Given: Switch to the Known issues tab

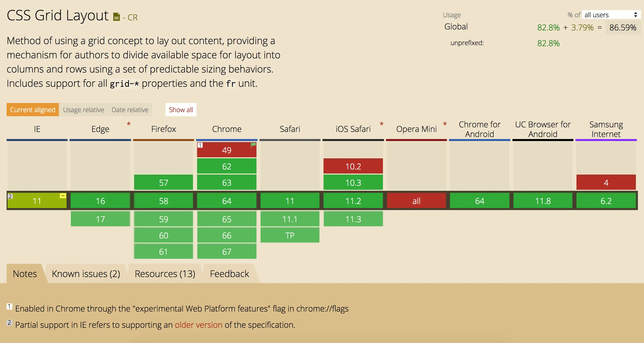Looking at the screenshot, I should click(x=86, y=273).
